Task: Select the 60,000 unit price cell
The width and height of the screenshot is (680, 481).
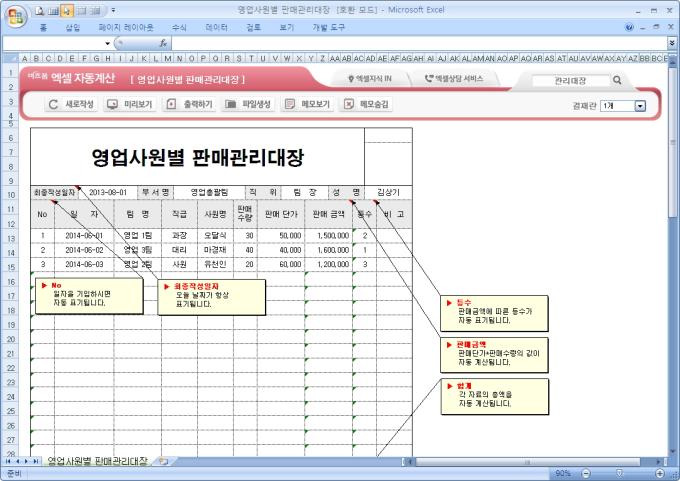Action: [281, 264]
